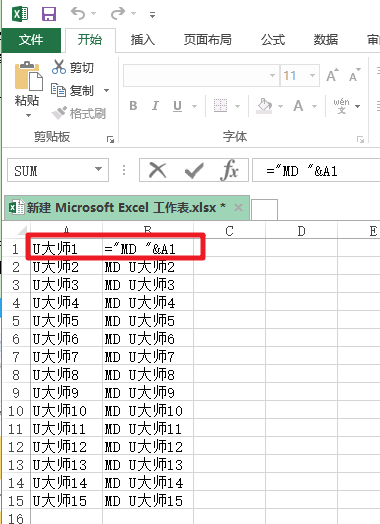Click the 格式刷 Format Painter button
This screenshot has width=380, height=524.
(x=79, y=113)
